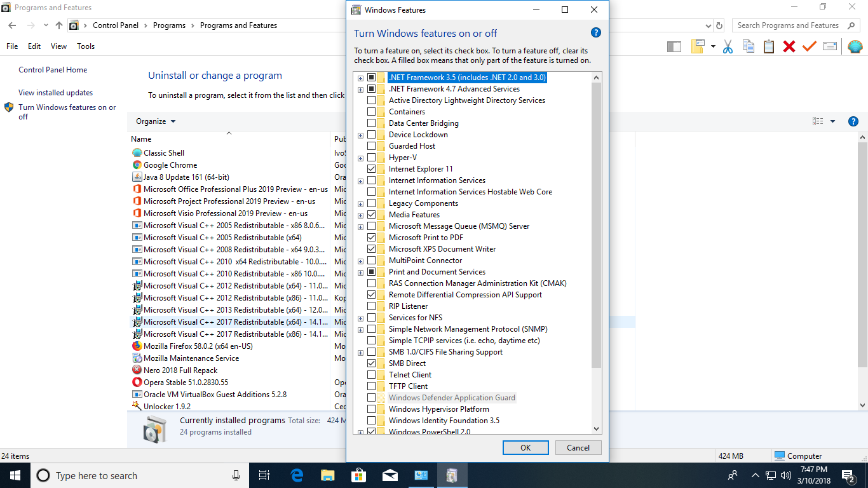This screenshot has width=868, height=488.
Task: Expand the .NET Framework 3.5 tree node
Action: click(x=360, y=78)
